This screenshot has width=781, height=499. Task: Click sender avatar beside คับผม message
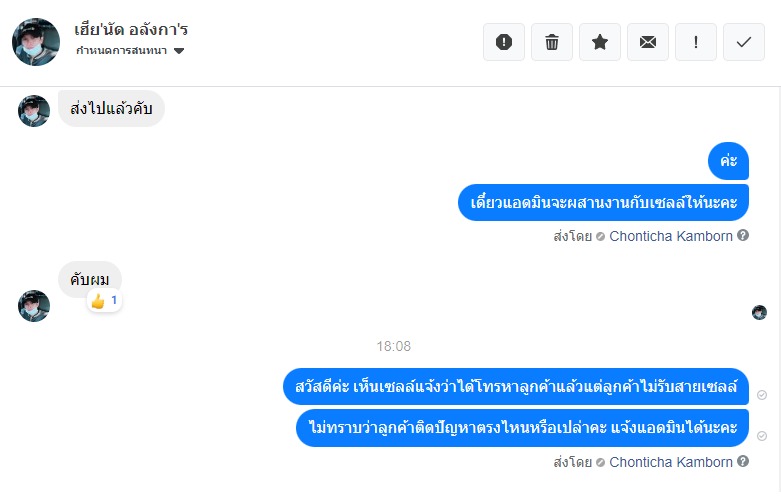34,305
